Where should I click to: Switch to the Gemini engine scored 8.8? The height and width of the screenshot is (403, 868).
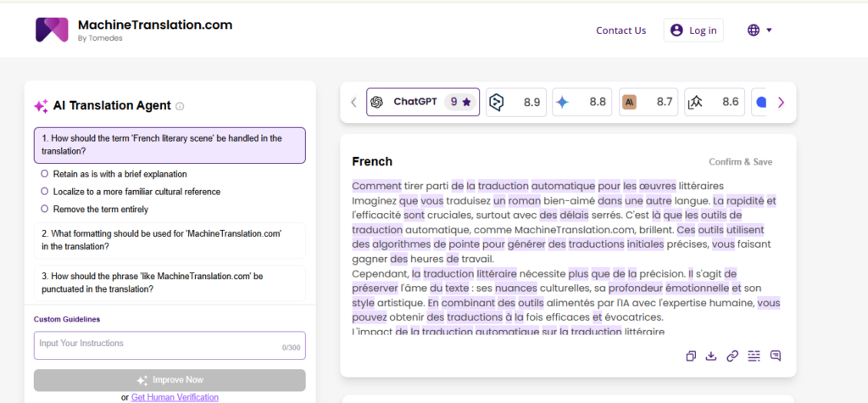[581, 102]
